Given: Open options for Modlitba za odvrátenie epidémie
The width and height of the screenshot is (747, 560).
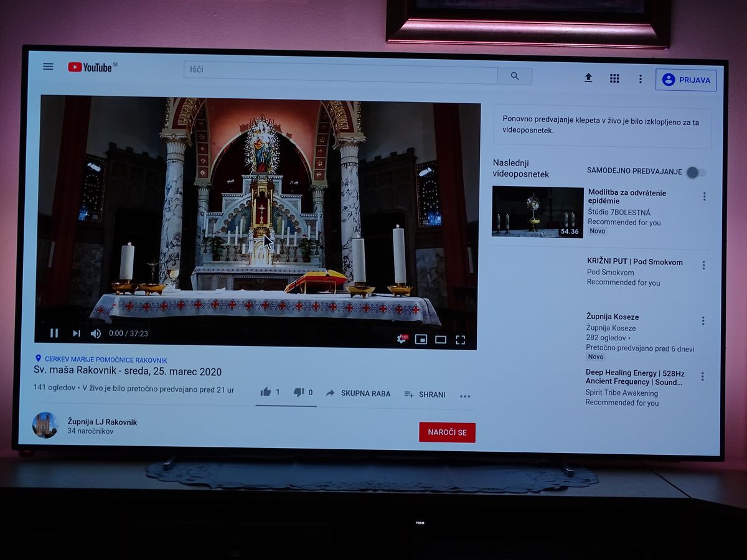Looking at the screenshot, I should [704, 197].
